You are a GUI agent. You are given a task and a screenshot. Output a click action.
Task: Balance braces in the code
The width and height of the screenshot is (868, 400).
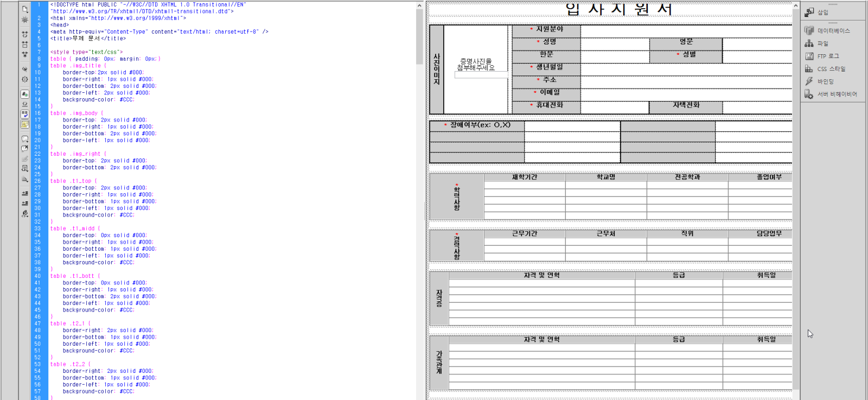tap(25, 79)
